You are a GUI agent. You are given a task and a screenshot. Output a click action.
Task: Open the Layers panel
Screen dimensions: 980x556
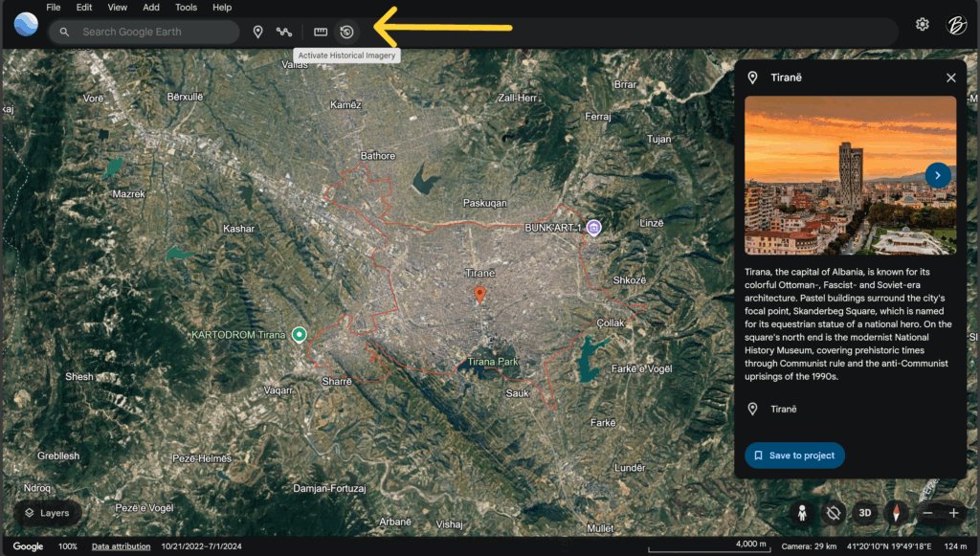(x=48, y=513)
